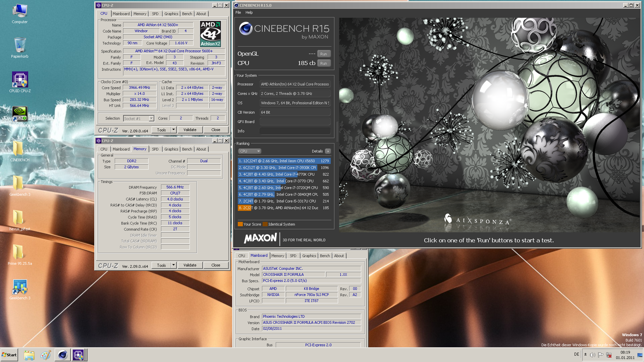The image size is (644, 362).
Task: Open Paint from the taskbar
Action: (x=46, y=355)
